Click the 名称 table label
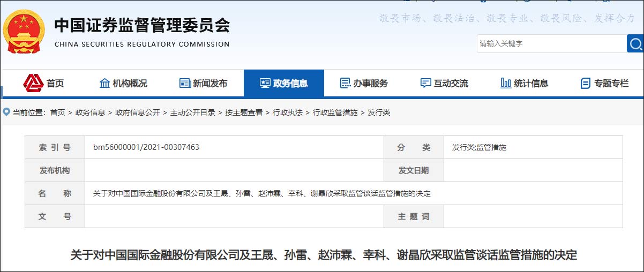 pyautogui.click(x=55, y=193)
